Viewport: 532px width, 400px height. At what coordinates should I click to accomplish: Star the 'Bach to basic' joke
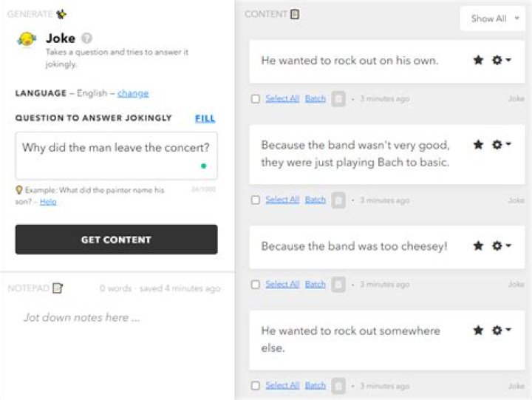(478, 145)
